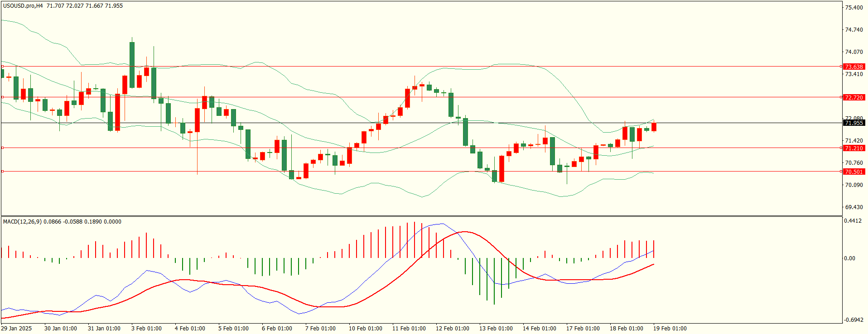
Task: Click the 69.430 price axis value
Action: (x=854, y=207)
